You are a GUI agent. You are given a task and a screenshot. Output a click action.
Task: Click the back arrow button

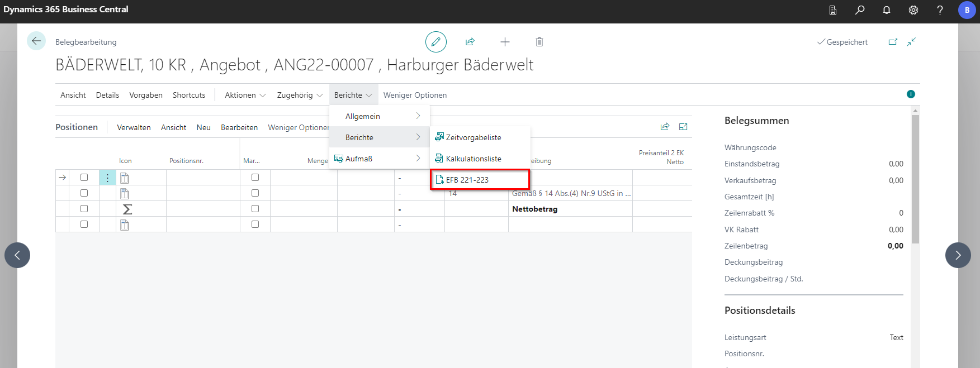tap(36, 41)
